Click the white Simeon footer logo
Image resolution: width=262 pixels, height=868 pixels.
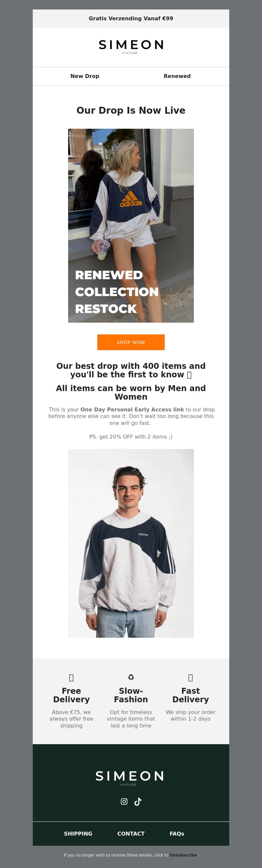click(130, 778)
